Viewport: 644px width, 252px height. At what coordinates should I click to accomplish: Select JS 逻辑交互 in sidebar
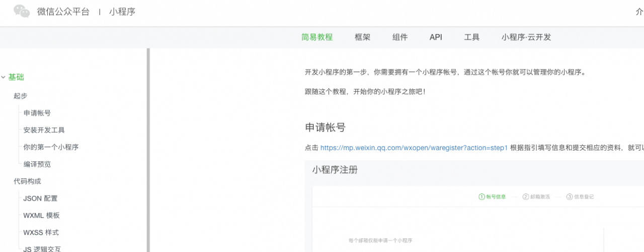click(x=43, y=249)
